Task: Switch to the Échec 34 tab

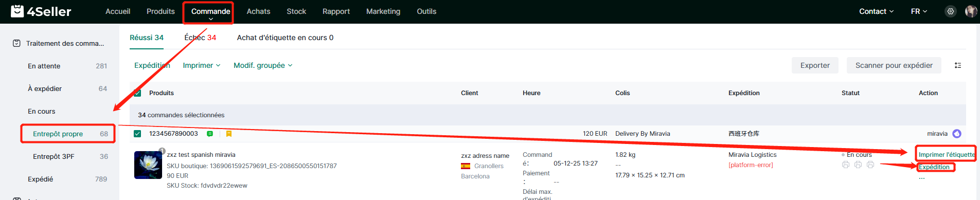Action: pos(200,38)
